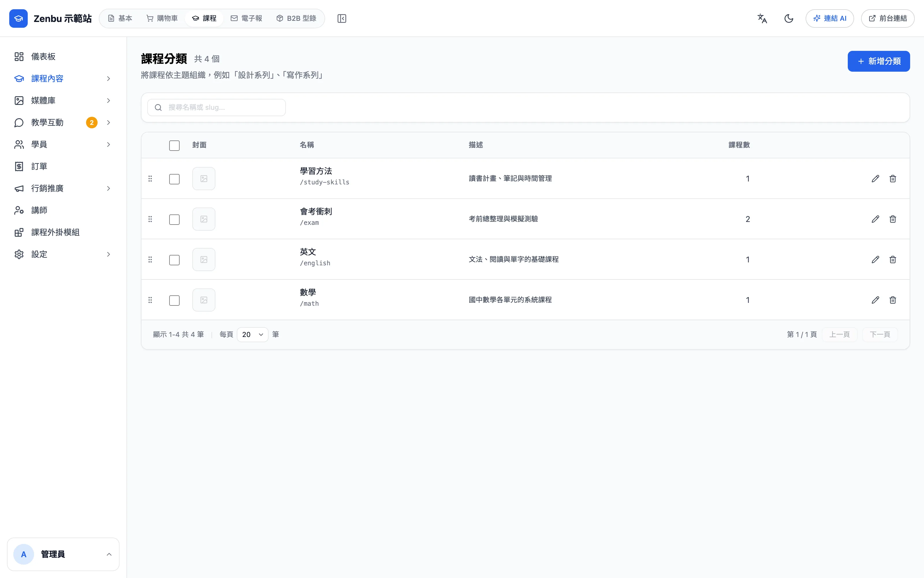
Task: Open the 管理員 account menu
Action: click(63, 554)
